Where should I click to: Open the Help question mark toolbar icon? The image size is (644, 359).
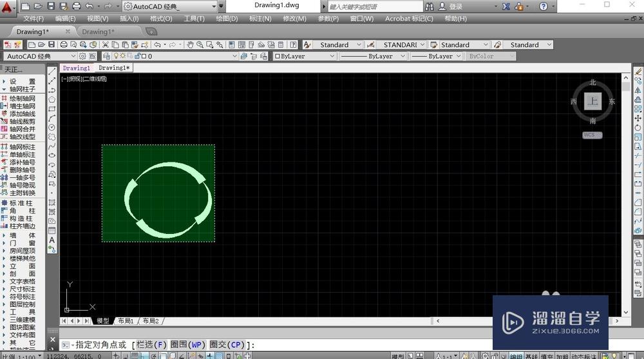pyautogui.click(x=293, y=44)
